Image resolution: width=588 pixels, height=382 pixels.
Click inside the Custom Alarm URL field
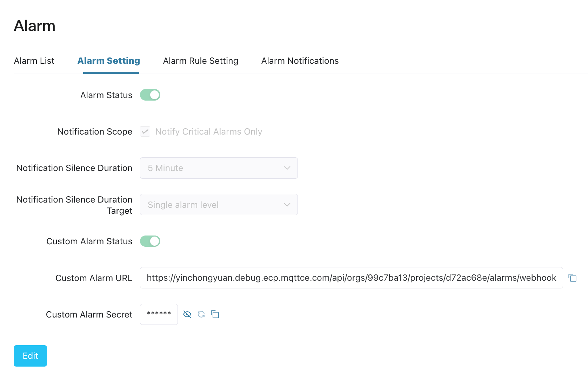[x=351, y=278]
